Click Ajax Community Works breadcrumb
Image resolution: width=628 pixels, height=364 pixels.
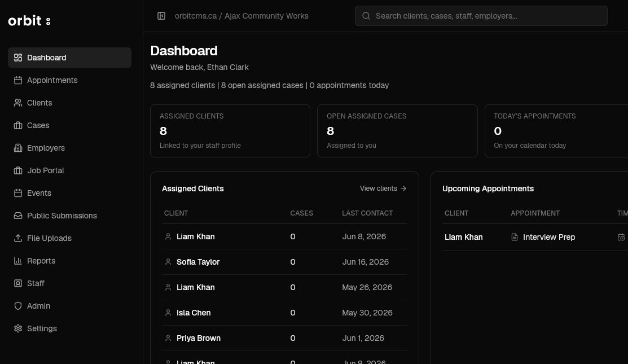[266, 16]
